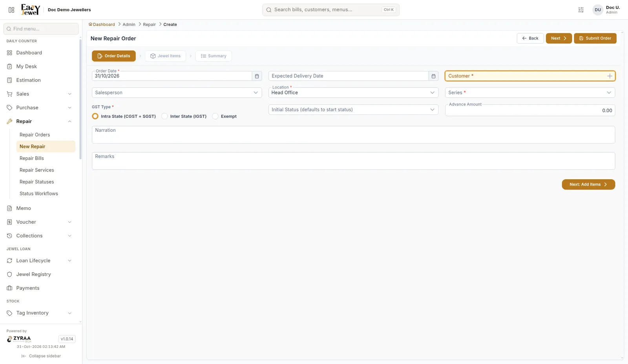Select the Exempt GST type radio

(x=215, y=116)
